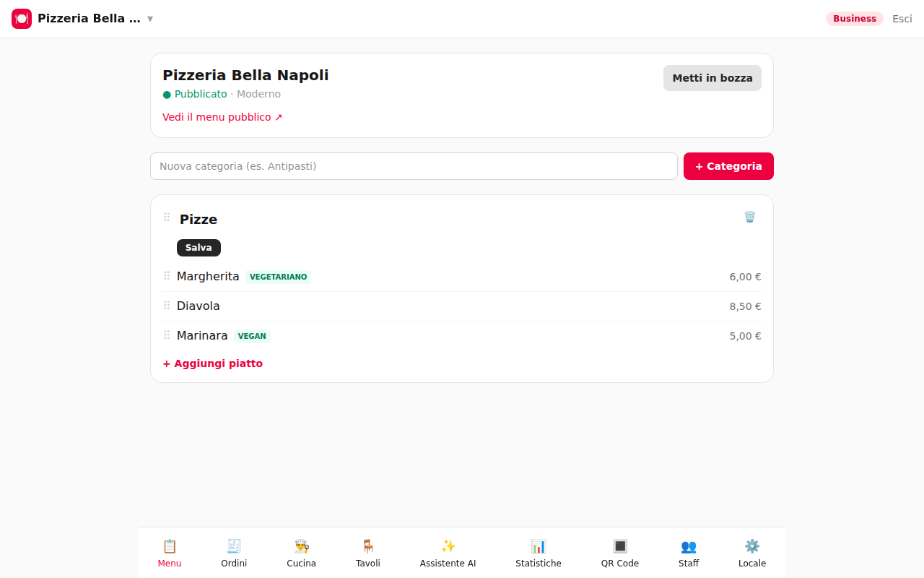Click the 6,00 € price

[745, 277]
